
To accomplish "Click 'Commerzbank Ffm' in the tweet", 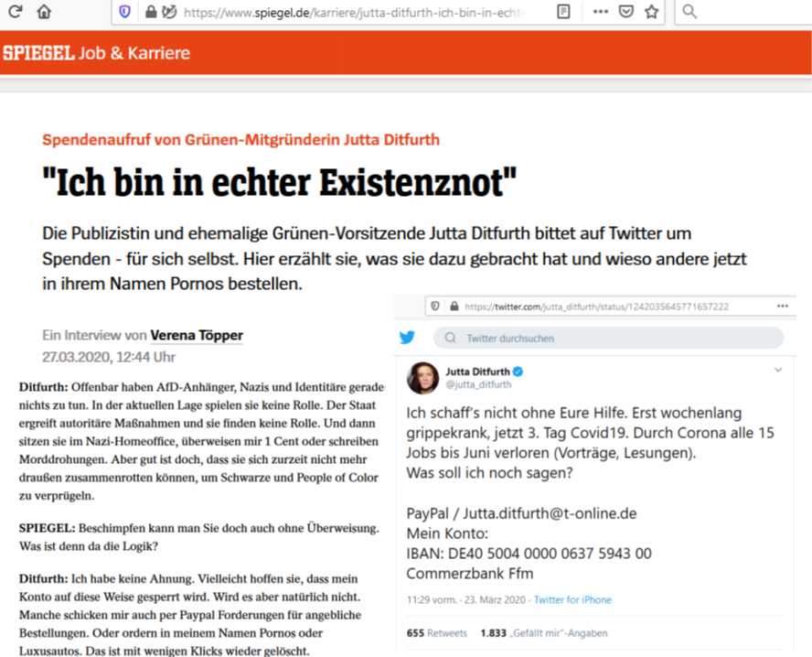I will [x=470, y=574].
